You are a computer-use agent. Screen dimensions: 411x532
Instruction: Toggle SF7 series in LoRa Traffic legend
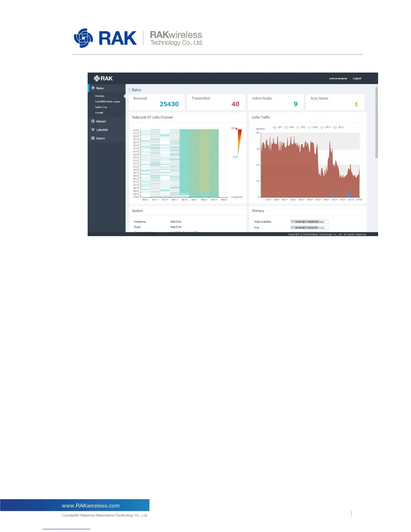pyautogui.click(x=277, y=127)
